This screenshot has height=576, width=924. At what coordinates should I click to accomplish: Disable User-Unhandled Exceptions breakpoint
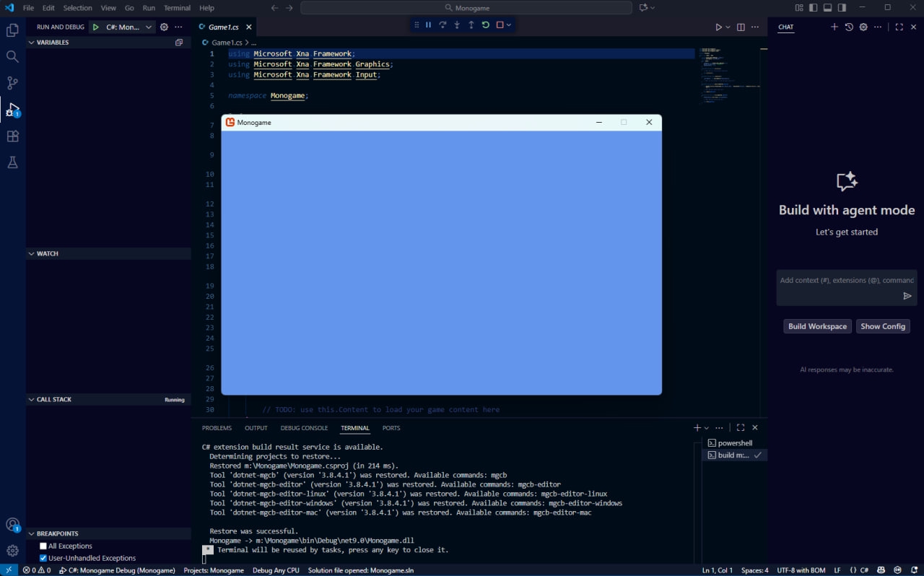(42, 557)
